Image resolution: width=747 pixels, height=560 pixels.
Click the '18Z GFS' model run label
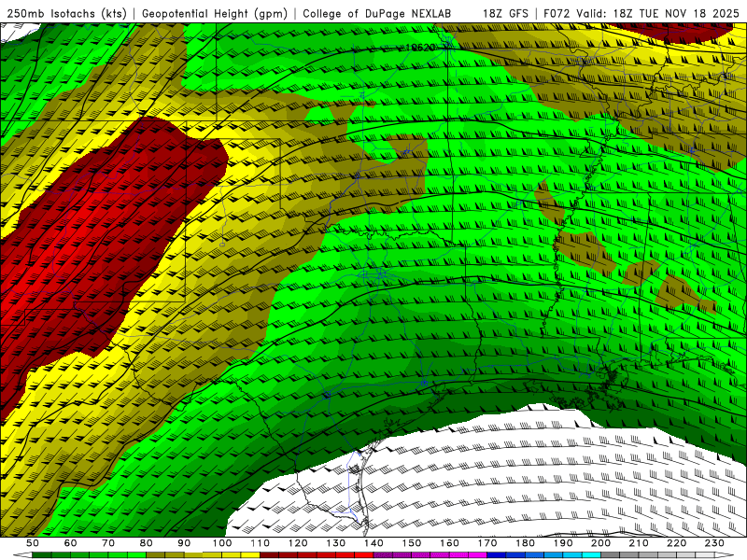(x=505, y=13)
